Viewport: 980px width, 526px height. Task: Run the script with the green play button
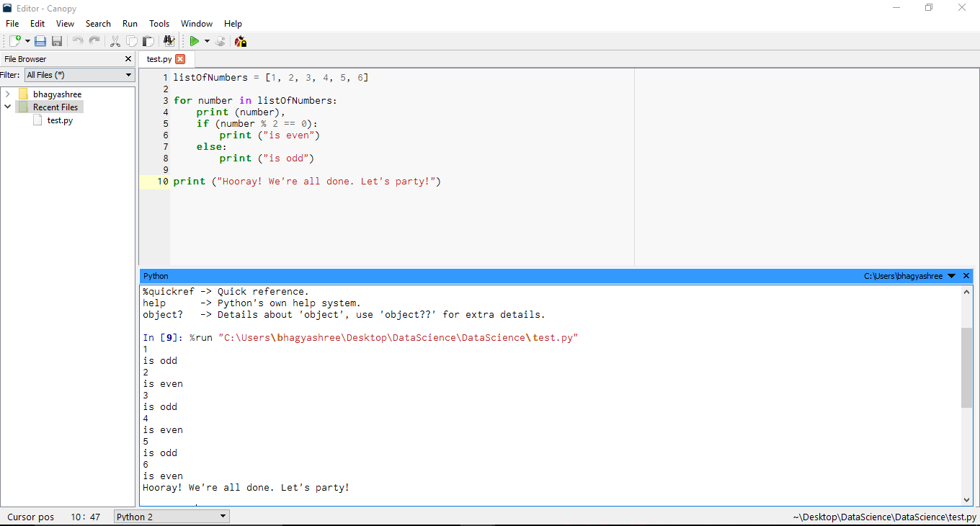pos(194,42)
